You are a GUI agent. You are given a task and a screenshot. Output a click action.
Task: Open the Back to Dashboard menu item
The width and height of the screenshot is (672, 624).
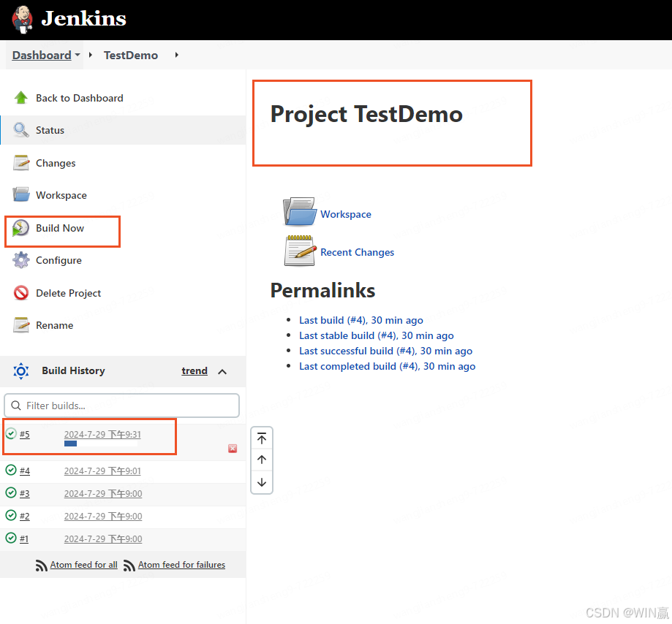tap(79, 98)
